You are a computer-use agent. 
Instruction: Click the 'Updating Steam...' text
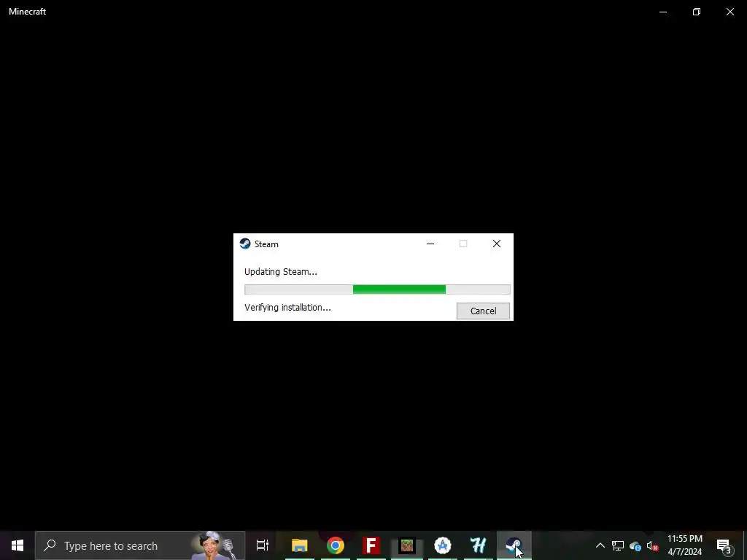[x=281, y=272]
